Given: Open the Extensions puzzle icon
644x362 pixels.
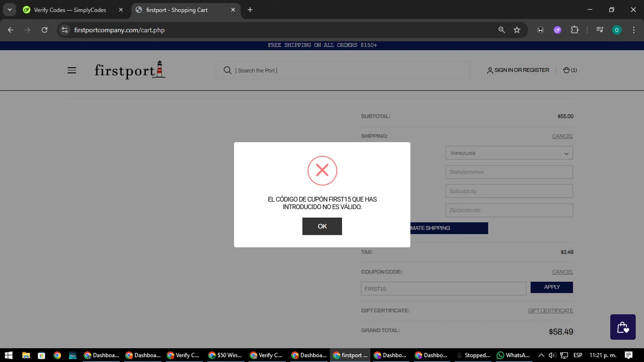Looking at the screenshot, I should [574, 30].
